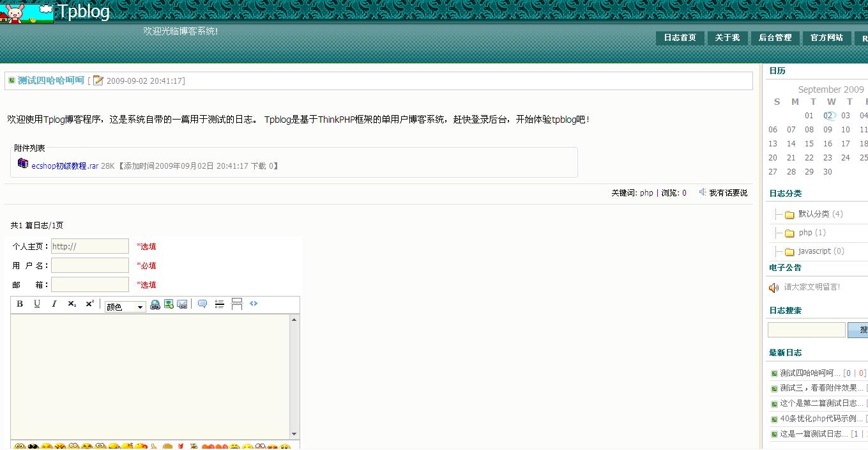This screenshot has height=450, width=868.
Task: Click the superscript formatting icon
Action: [89, 303]
